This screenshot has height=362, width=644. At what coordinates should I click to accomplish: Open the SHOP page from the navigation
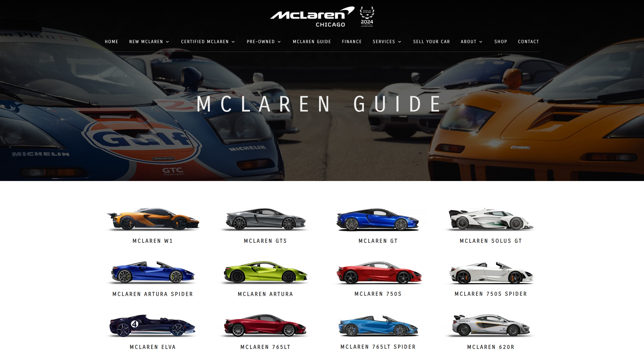pyautogui.click(x=501, y=42)
